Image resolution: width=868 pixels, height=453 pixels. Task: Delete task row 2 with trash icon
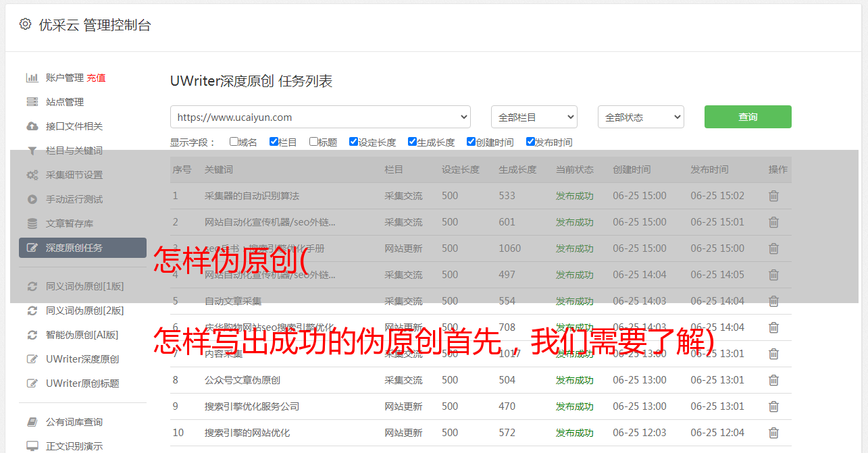coord(774,222)
